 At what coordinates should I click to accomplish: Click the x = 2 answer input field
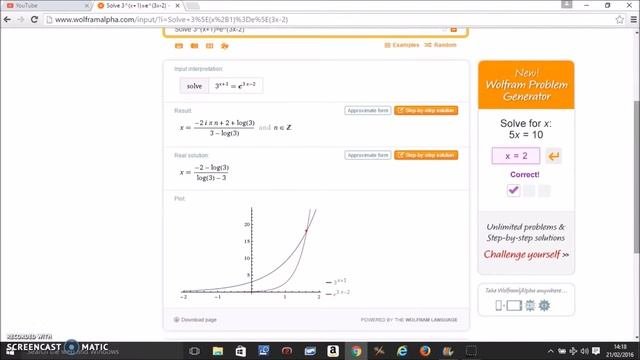pyautogui.click(x=516, y=156)
